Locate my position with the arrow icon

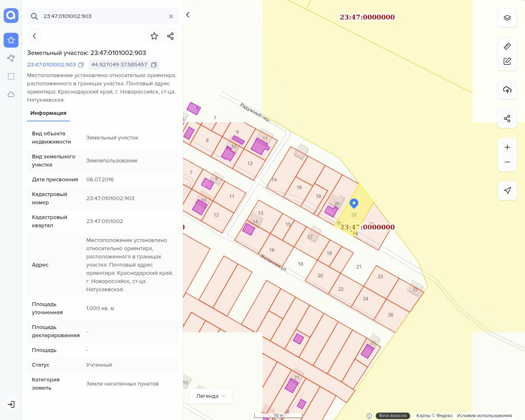(x=507, y=191)
